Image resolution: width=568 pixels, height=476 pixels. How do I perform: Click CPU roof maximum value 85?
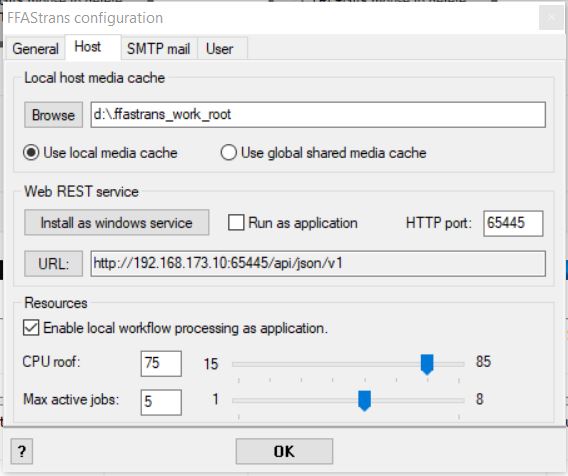coord(484,361)
